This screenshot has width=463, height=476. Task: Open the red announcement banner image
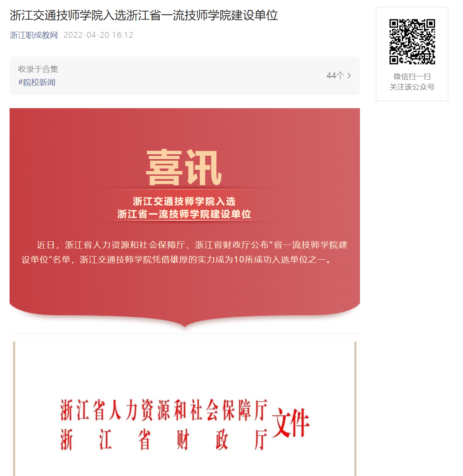tap(185, 218)
